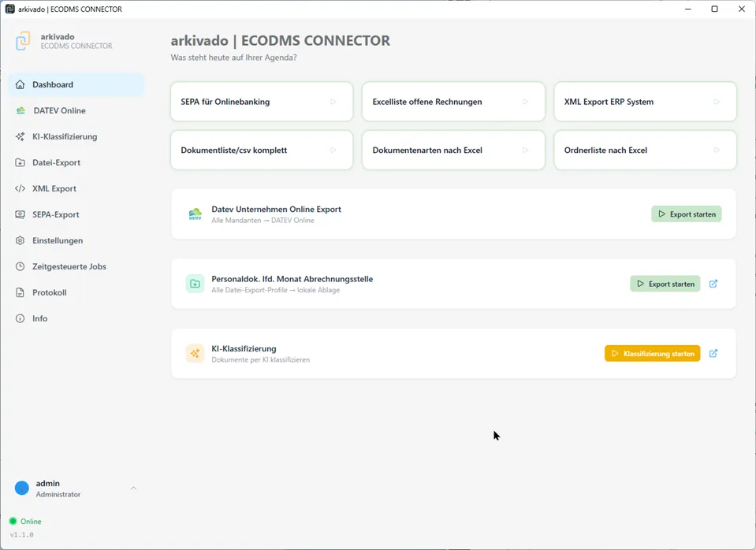756x550 pixels.
Task: Click play arrow on Ordnerliste nach Excel card
Action: [x=717, y=150]
